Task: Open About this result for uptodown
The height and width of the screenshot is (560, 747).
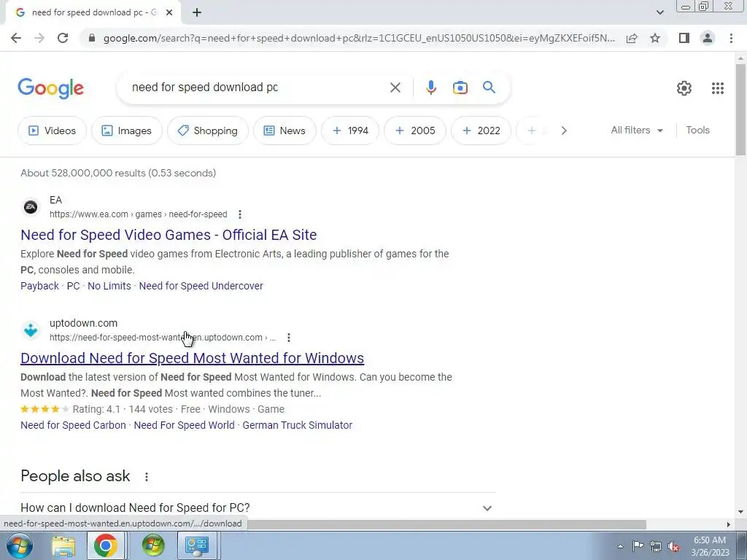Action: pyautogui.click(x=288, y=338)
